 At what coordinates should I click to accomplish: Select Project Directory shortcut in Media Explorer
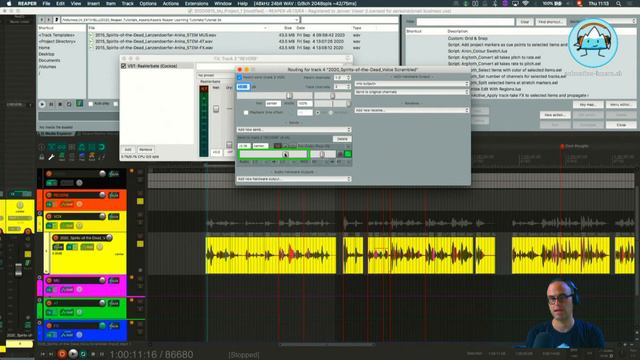coord(57,41)
